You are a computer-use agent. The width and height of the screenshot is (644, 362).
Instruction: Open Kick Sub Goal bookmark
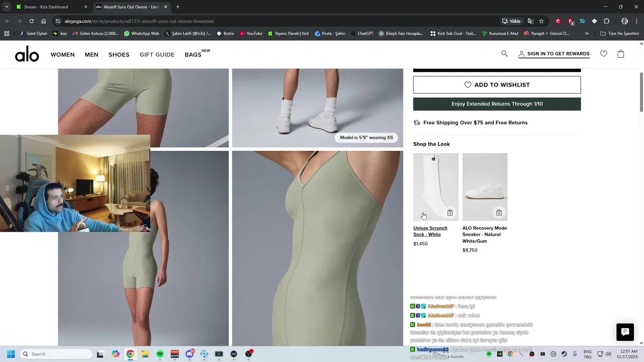453,34
